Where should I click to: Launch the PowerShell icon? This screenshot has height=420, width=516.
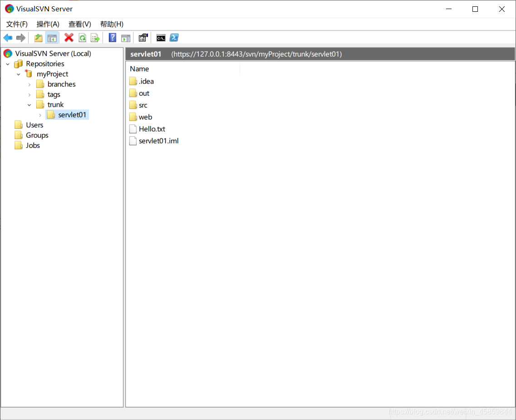click(x=174, y=38)
